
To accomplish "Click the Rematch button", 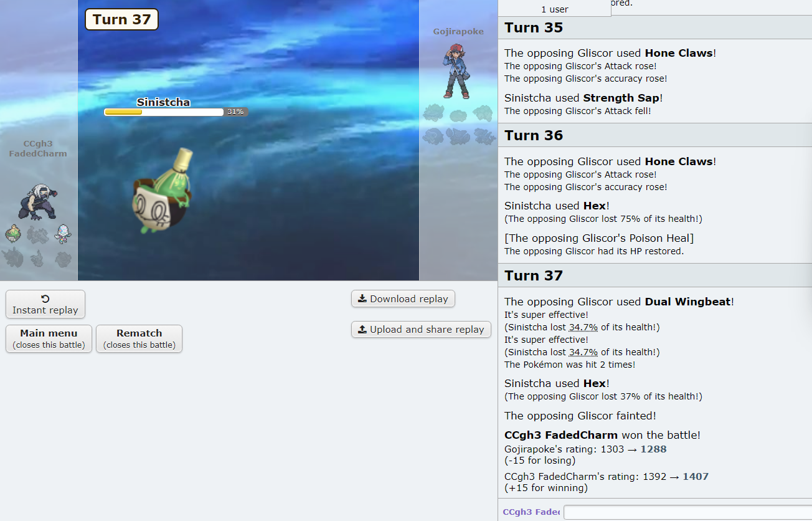I will pos(139,338).
